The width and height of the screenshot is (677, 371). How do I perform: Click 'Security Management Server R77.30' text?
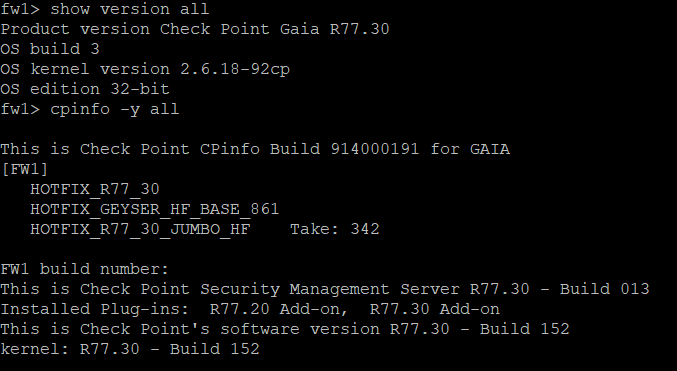point(365,289)
